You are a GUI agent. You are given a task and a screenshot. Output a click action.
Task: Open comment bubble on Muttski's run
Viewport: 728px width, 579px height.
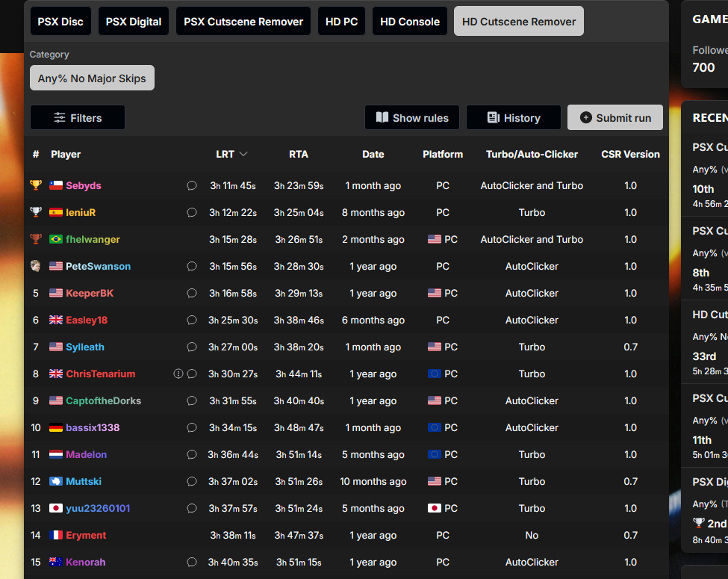[x=192, y=481]
